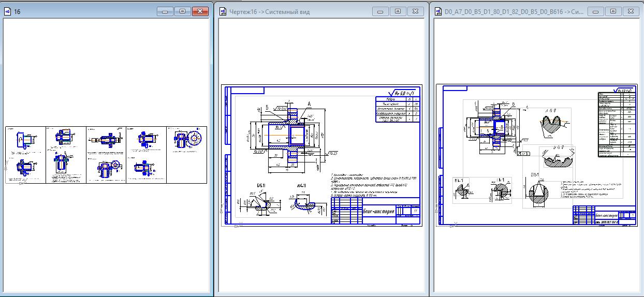Screen dimensions: 644x297
Task: Minimize the Чертеж16 Системный вид window
Action: (x=381, y=11)
